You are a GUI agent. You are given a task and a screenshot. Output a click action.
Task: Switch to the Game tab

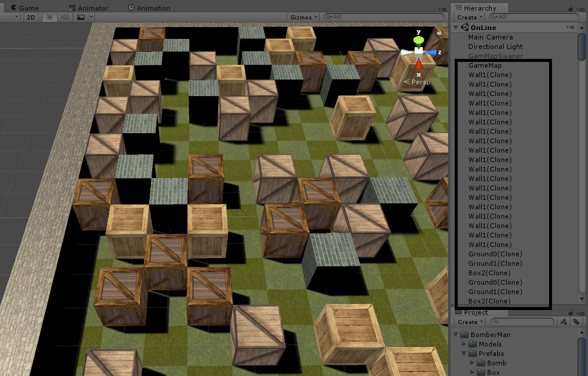pos(24,8)
